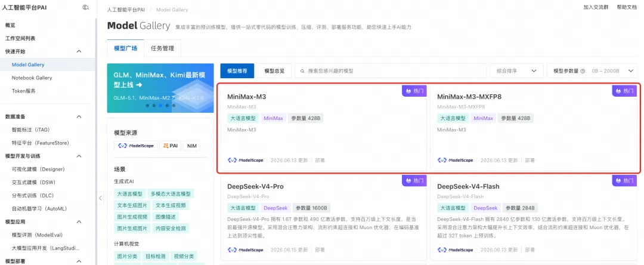Open the 模型参数量 range dropdown
Screen dimensions: 644x265
(x=592, y=71)
